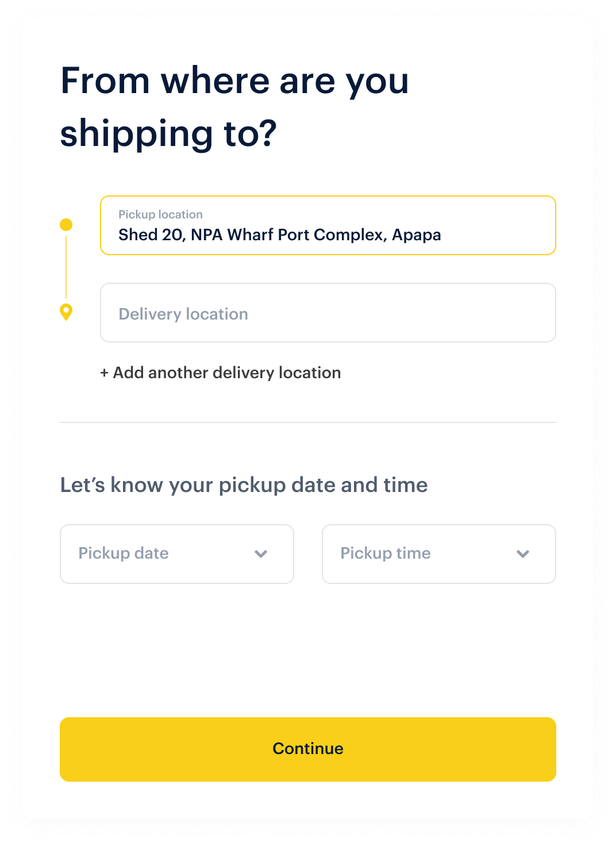The width and height of the screenshot is (616, 846).
Task: Select the Pickup time placeholder text
Action: point(386,553)
